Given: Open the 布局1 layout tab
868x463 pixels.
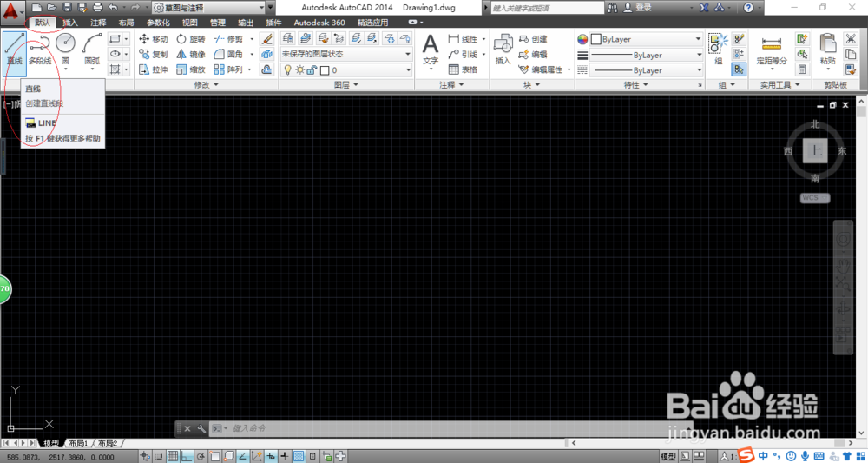Looking at the screenshot, I should pyautogui.click(x=79, y=444).
